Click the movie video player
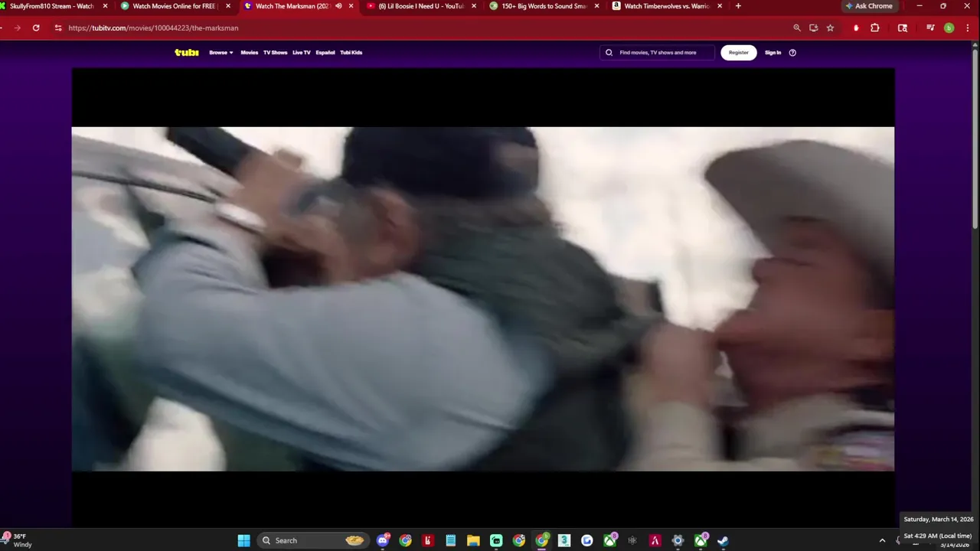 pos(482,298)
